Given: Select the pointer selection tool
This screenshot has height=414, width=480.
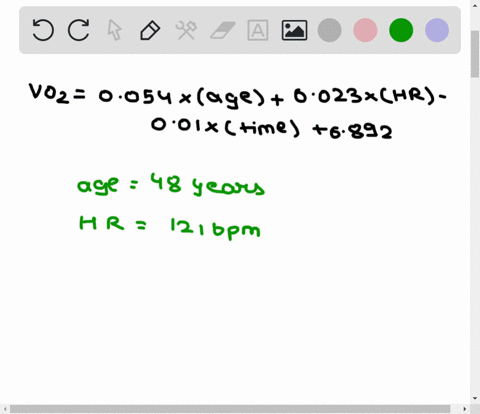Looking at the screenshot, I should click(x=114, y=30).
